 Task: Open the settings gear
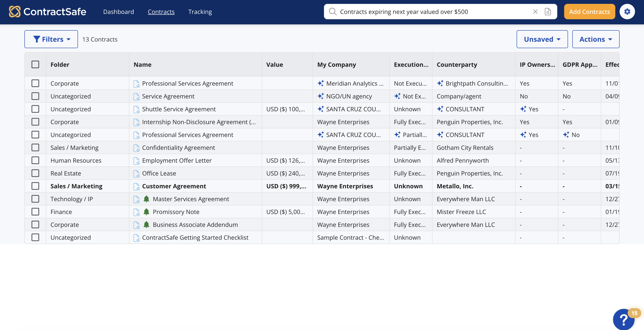(627, 12)
